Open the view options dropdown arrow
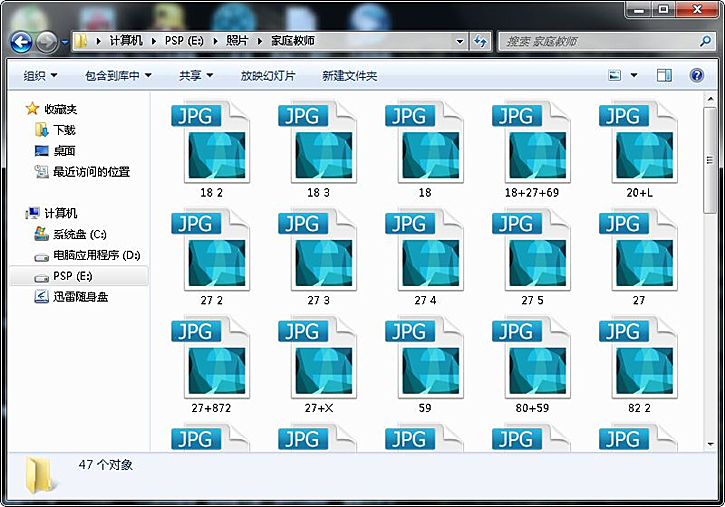Screen dimensions: 725x507 click(x=634, y=76)
